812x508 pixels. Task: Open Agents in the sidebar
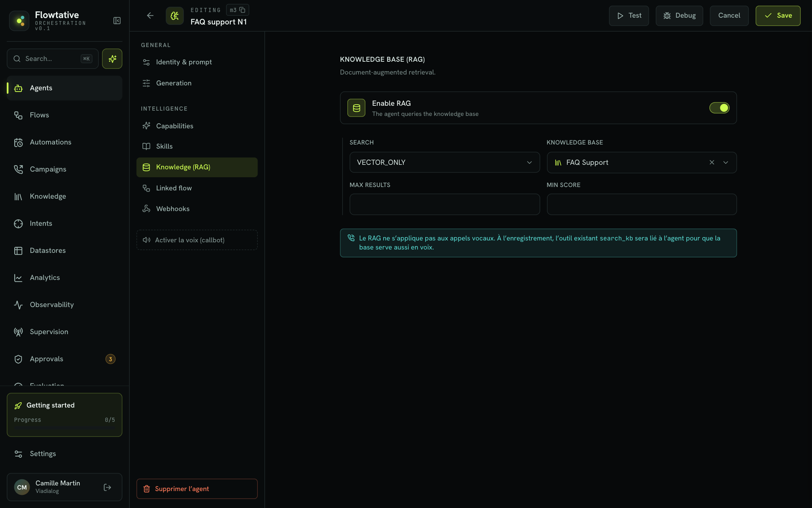point(65,88)
